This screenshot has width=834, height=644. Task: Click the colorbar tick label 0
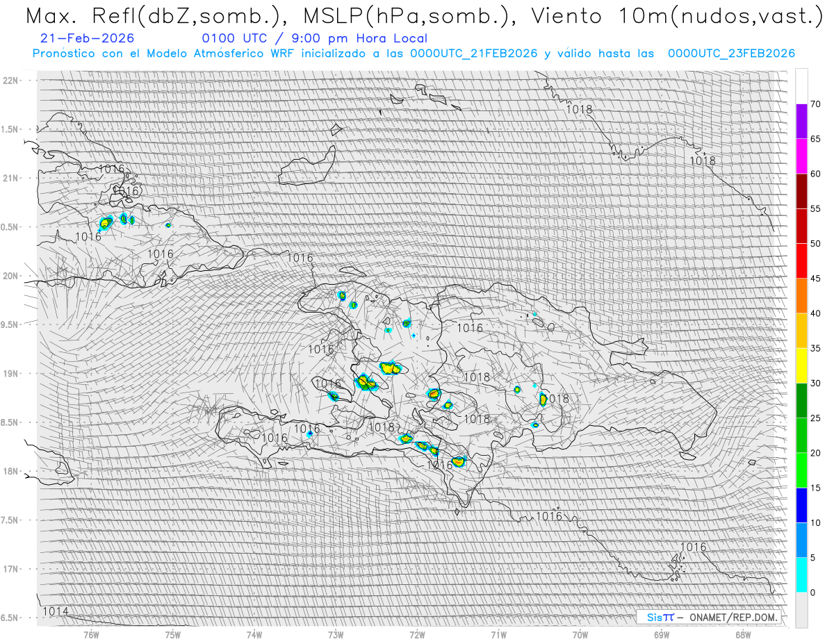click(x=813, y=592)
